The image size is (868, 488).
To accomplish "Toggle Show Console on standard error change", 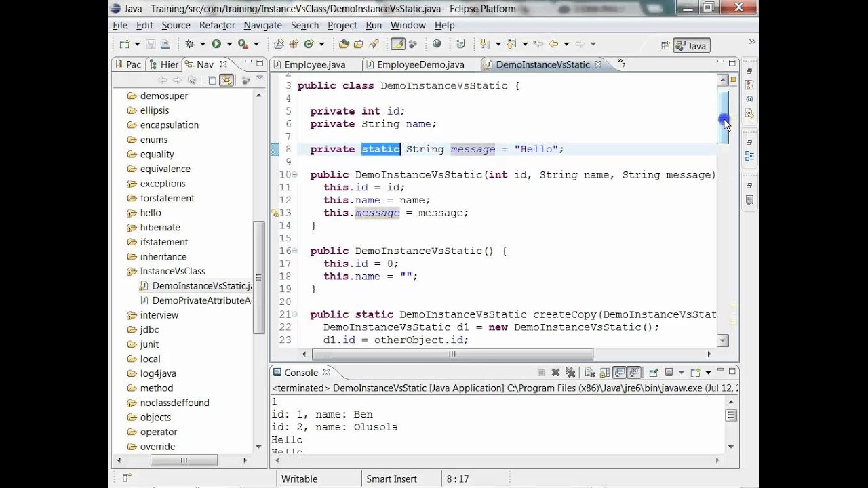I will click(x=634, y=373).
